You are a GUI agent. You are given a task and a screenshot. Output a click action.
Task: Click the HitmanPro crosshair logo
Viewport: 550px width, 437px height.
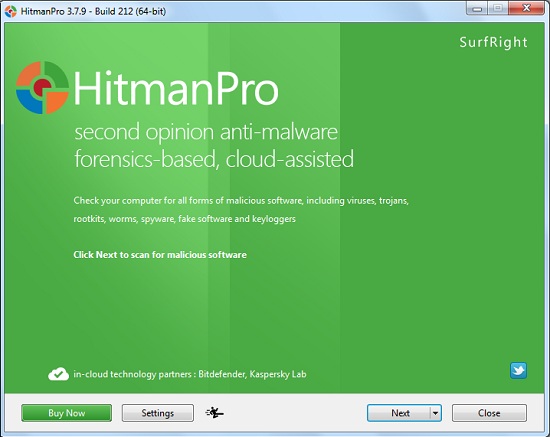tap(42, 88)
